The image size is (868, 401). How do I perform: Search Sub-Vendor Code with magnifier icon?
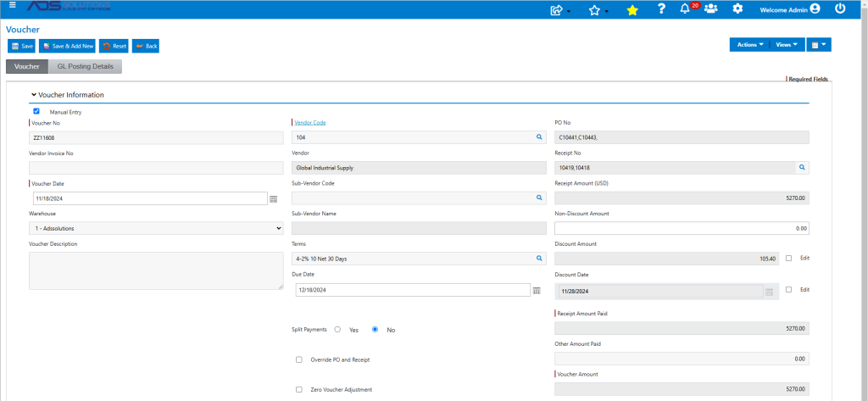point(539,198)
